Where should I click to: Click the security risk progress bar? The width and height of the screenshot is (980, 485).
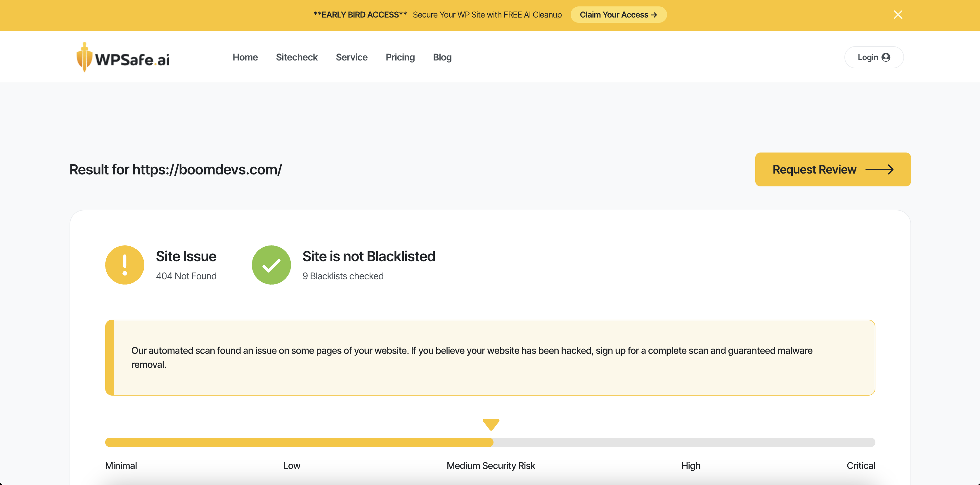(x=490, y=442)
